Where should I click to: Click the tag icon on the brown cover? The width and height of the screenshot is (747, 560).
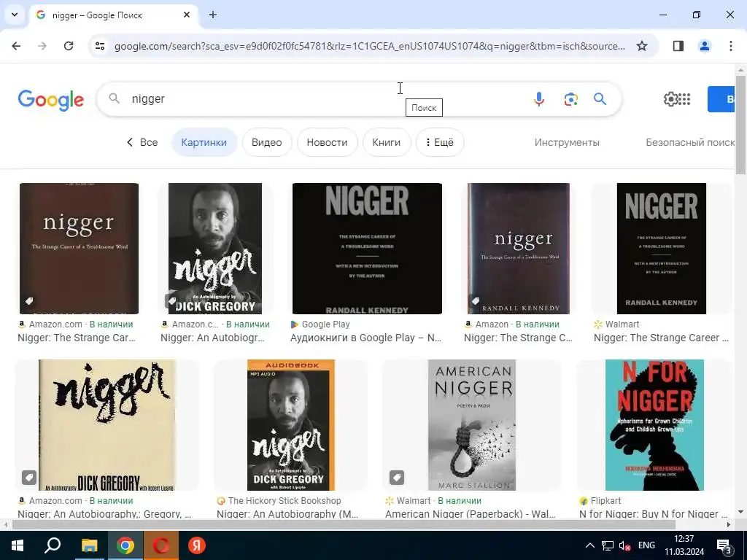(29, 301)
